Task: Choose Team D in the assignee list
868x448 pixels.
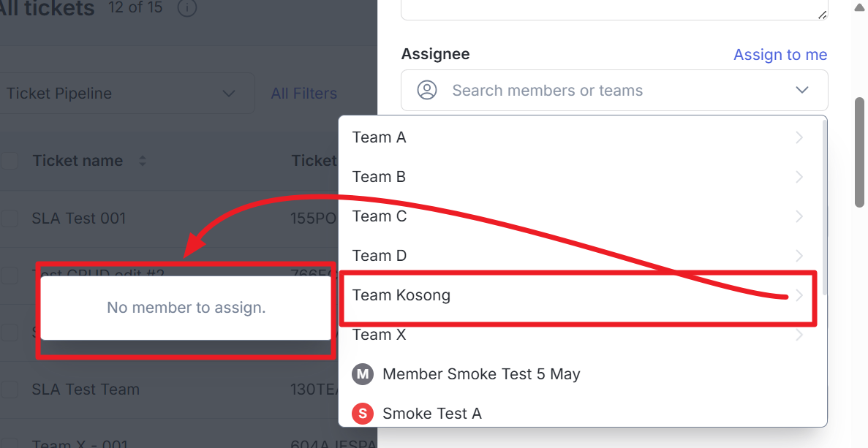Action: tap(379, 256)
